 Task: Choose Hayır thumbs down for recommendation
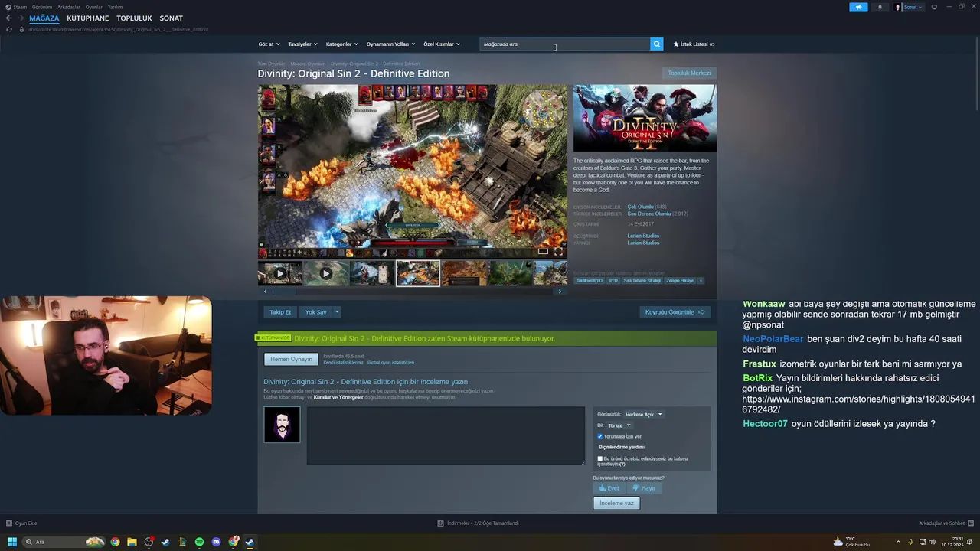click(x=643, y=488)
